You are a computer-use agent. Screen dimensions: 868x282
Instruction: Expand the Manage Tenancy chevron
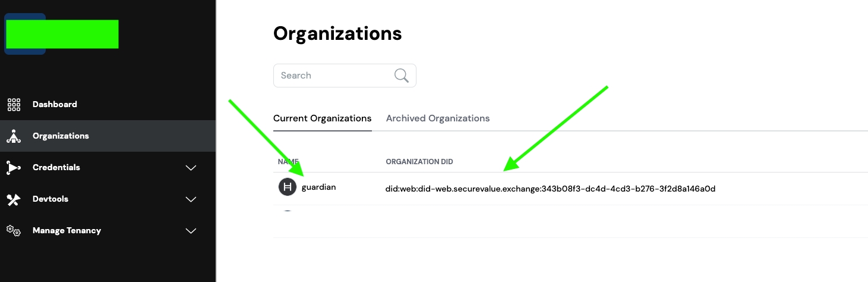coord(191,231)
